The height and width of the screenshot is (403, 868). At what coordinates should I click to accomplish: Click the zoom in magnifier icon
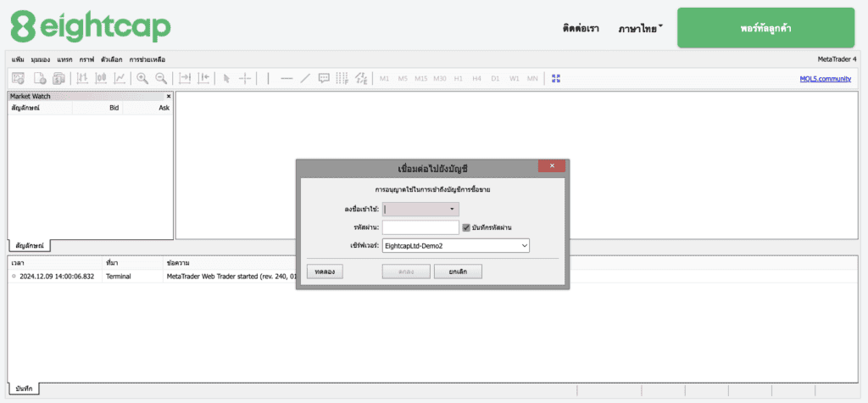(142, 78)
